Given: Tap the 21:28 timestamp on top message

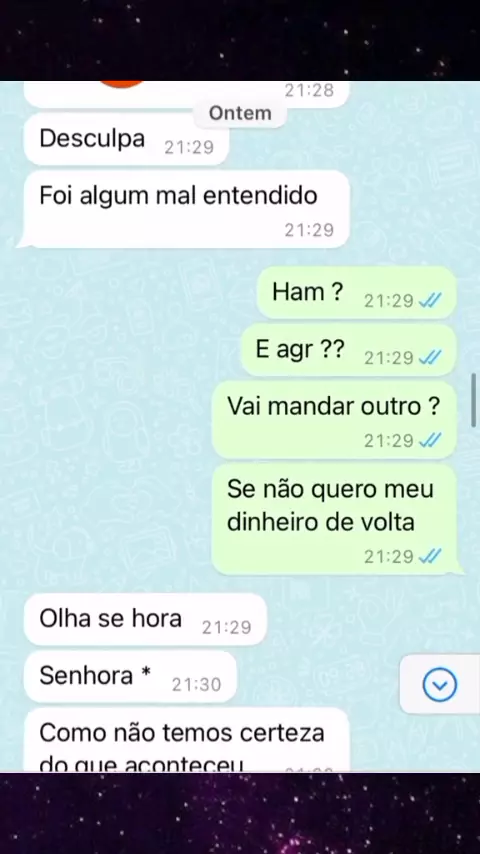Looking at the screenshot, I should (x=309, y=90).
